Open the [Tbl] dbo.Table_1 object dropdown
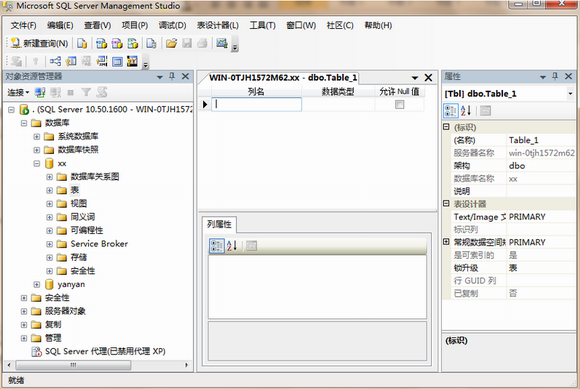The height and width of the screenshot is (389, 580). 570,94
